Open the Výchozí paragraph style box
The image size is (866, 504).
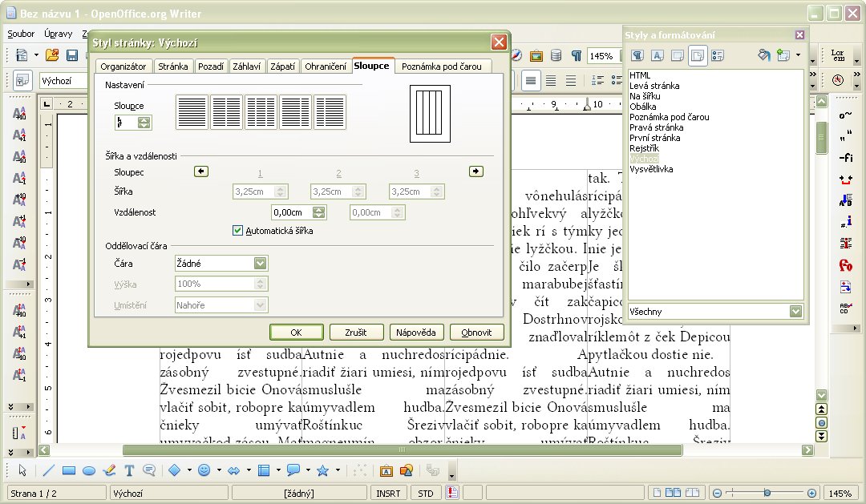pyautogui.click(x=64, y=81)
